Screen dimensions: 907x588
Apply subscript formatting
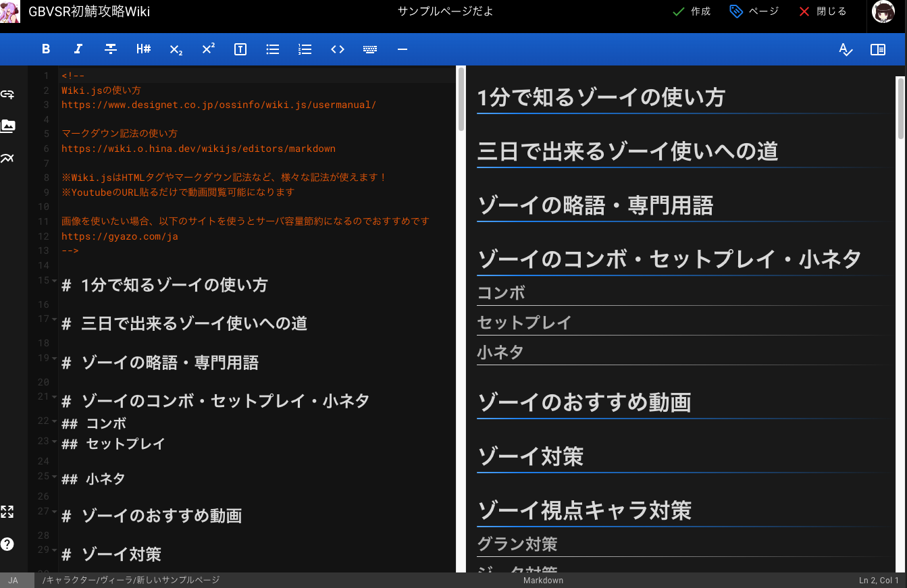pyautogui.click(x=176, y=49)
